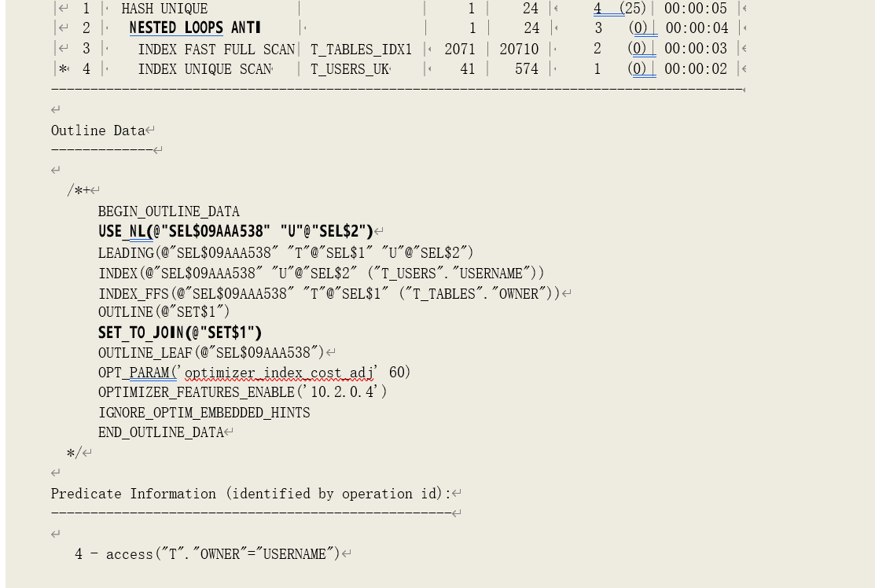Click the END_OUTLINE_DATA line
Screen dimensions: 875x588
click(161, 432)
